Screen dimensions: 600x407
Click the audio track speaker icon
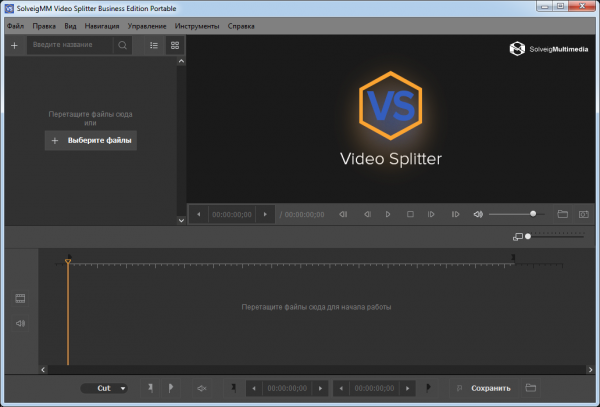19,323
